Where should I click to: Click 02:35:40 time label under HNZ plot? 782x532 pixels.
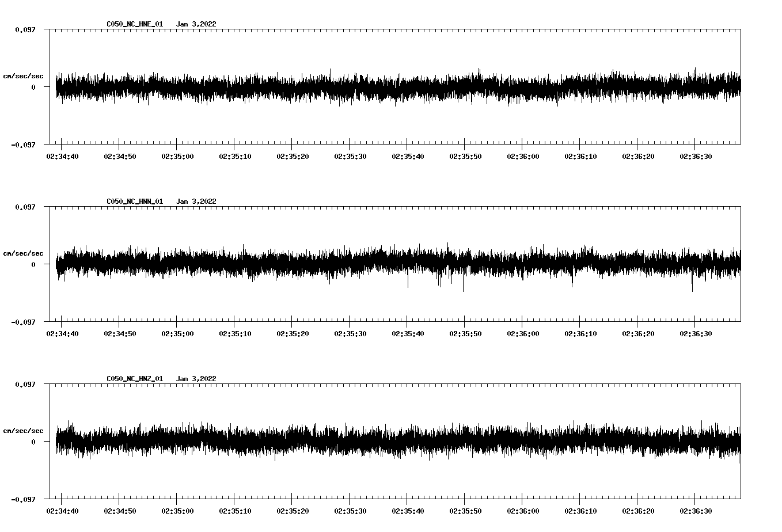[x=408, y=511]
